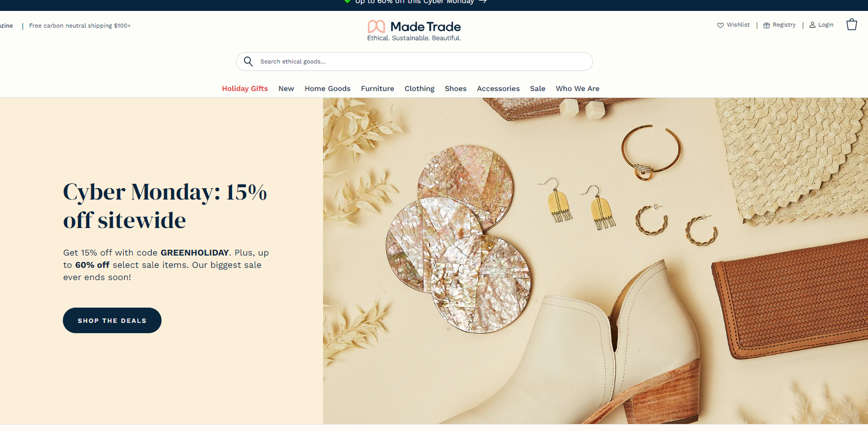Image resolution: width=868 pixels, height=431 pixels.
Task: Open the New menu item
Action: point(286,88)
